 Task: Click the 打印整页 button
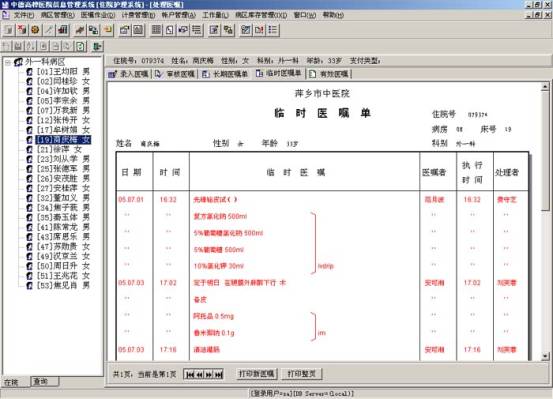click(302, 374)
